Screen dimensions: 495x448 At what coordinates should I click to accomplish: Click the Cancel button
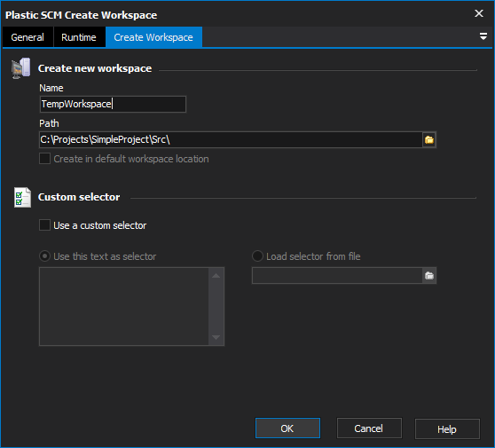point(369,428)
